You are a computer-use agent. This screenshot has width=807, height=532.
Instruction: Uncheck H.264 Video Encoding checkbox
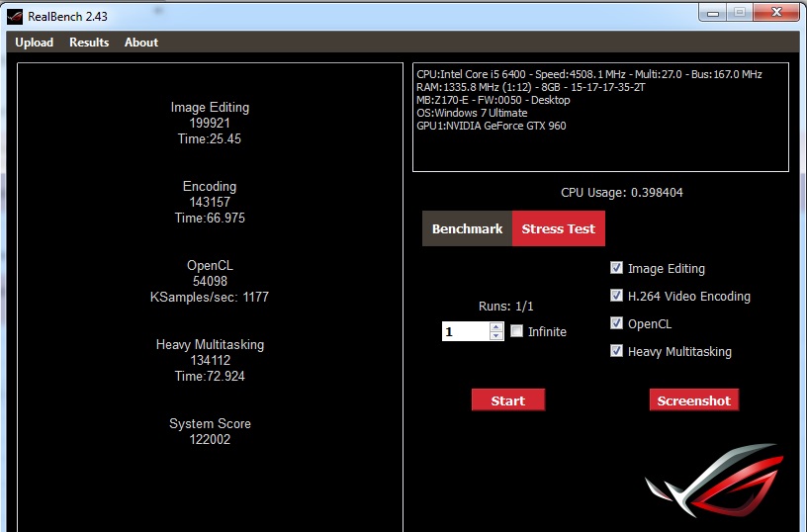[x=616, y=296]
